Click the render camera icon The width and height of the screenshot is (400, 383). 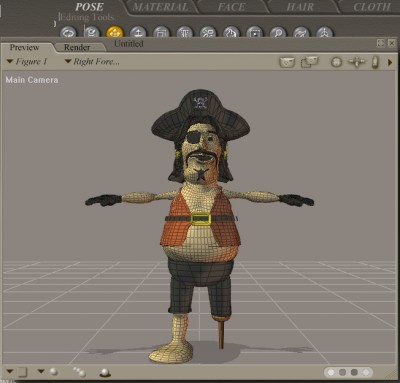tap(287, 62)
